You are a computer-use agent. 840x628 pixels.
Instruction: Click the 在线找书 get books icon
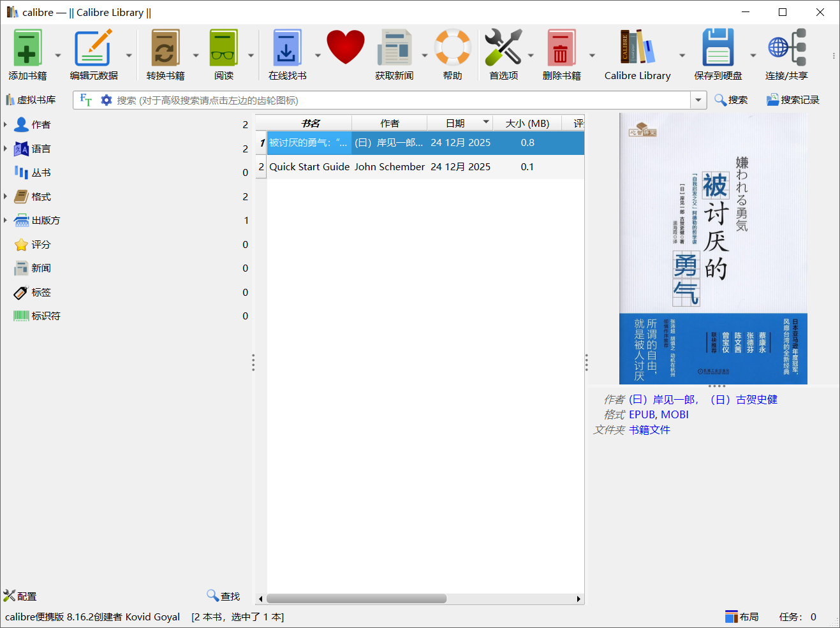point(287,48)
